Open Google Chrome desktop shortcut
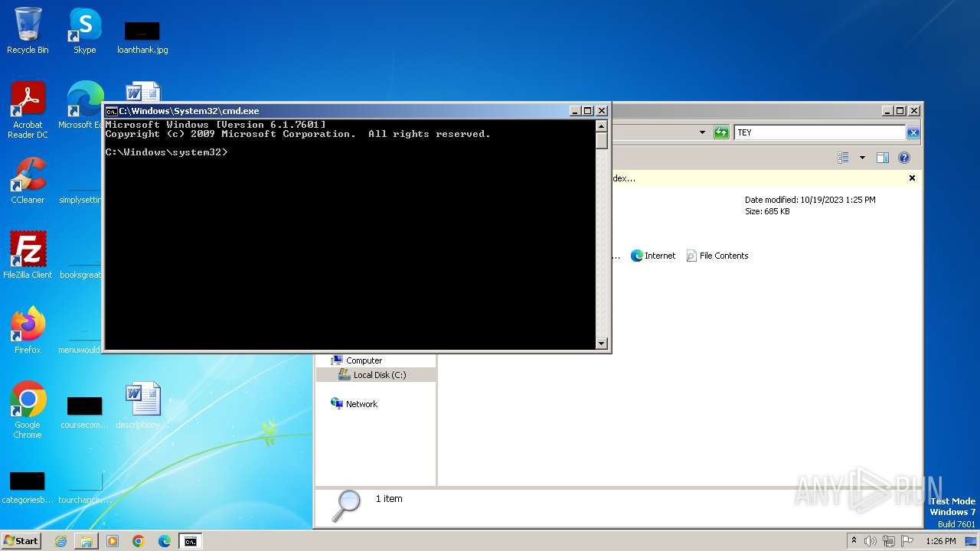The height and width of the screenshot is (551, 980). tap(28, 410)
